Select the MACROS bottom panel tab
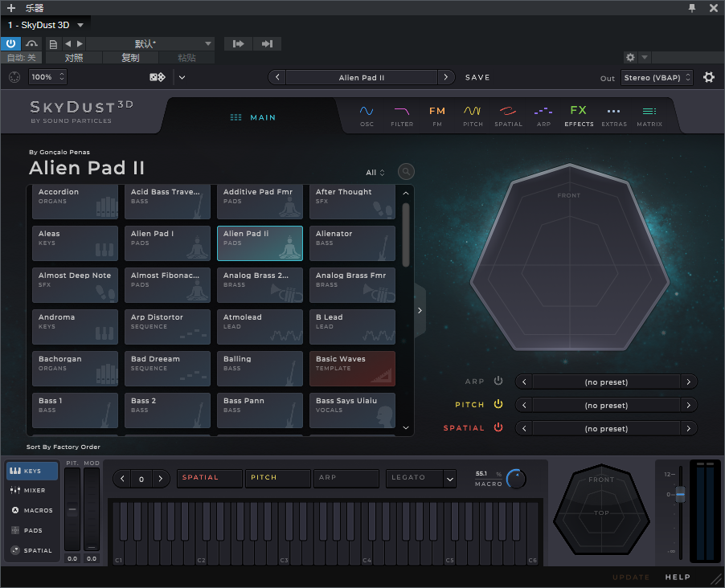This screenshot has height=588, width=725. (32, 510)
